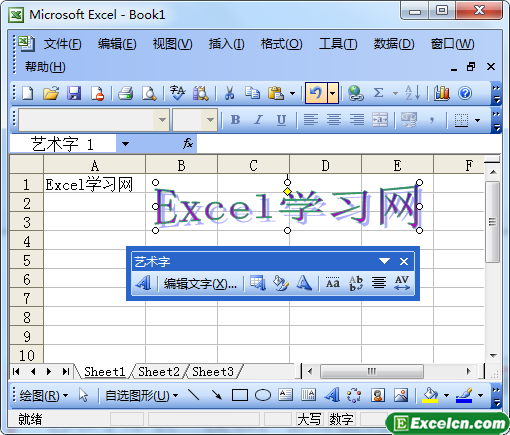Toggle center text alignment

pos(334,120)
